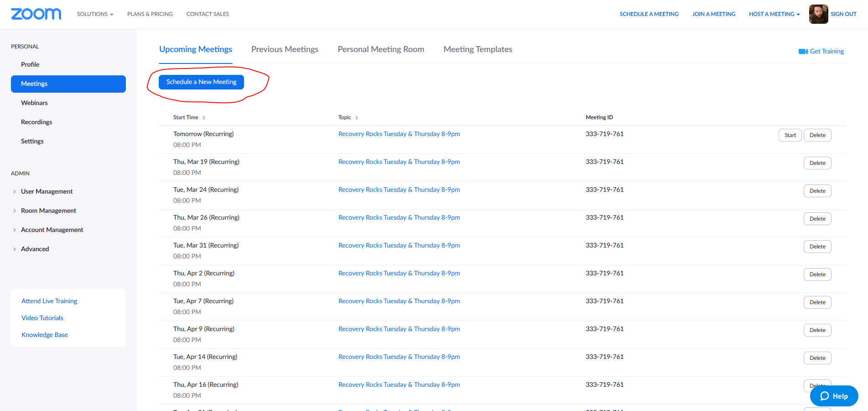Open the Help chat bubble
This screenshot has height=411, width=868.
point(834,396)
